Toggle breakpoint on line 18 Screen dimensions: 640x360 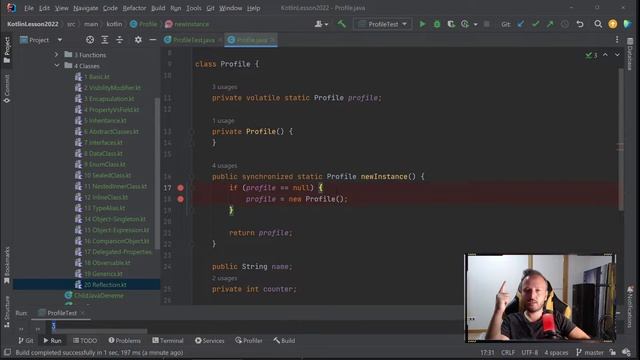[x=180, y=199]
